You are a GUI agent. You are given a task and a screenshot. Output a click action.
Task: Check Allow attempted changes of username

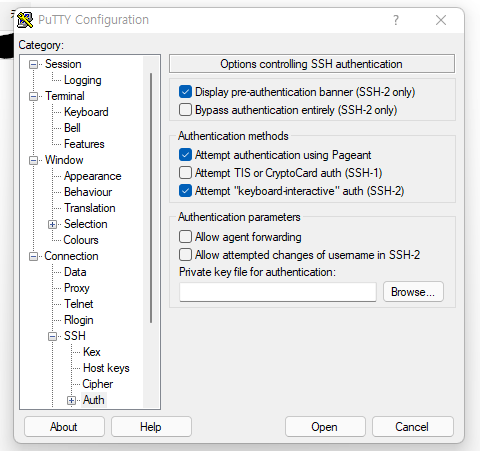pyautogui.click(x=185, y=255)
